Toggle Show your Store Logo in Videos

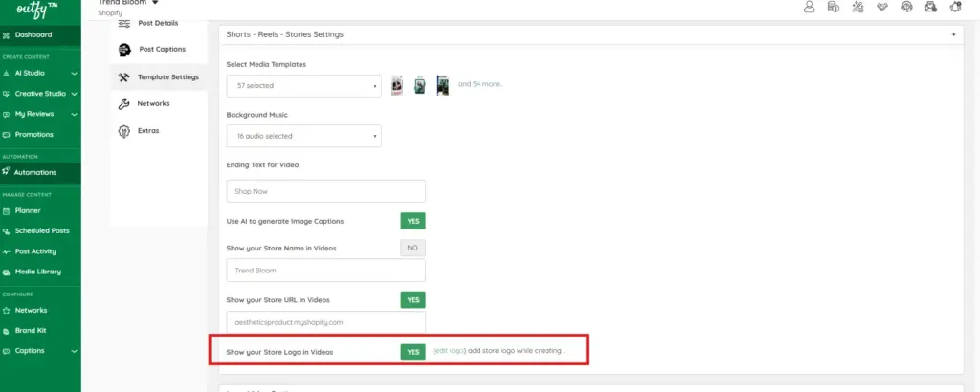(412, 352)
